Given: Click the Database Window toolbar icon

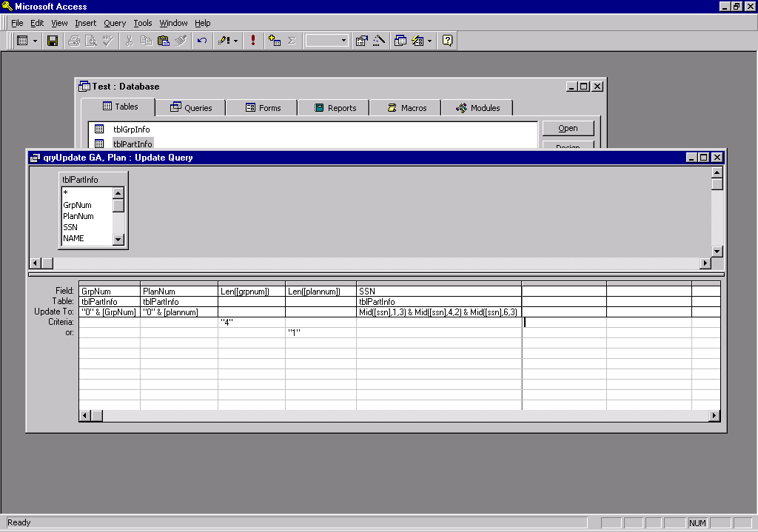Looking at the screenshot, I should pyautogui.click(x=400, y=41).
